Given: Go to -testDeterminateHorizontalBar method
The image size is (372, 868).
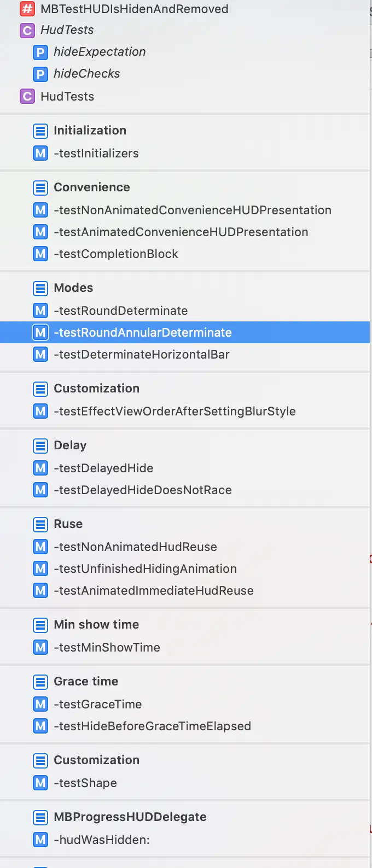Looking at the screenshot, I should (x=141, y=355).
